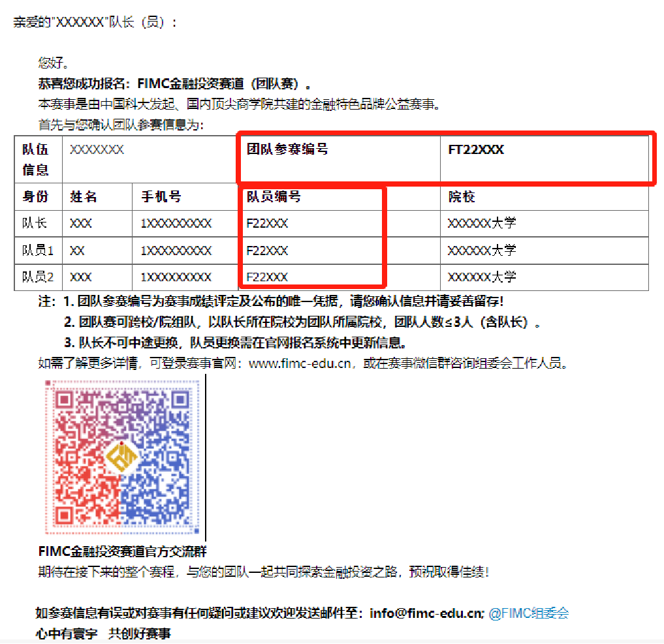This screenshot has width=664, height=644.
Task: Open the www.fimc-edu.cn website link
Action: pyautogui.click(x=300, y=363)
